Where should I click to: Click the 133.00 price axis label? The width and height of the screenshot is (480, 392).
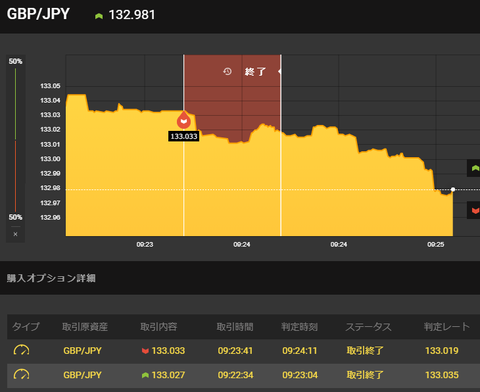(x=50, y=159)
